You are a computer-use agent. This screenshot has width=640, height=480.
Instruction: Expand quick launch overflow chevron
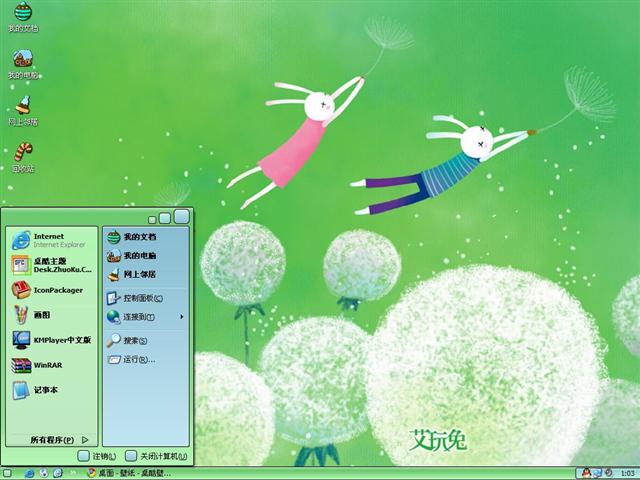pyautogui.click(x=73, y=473)
